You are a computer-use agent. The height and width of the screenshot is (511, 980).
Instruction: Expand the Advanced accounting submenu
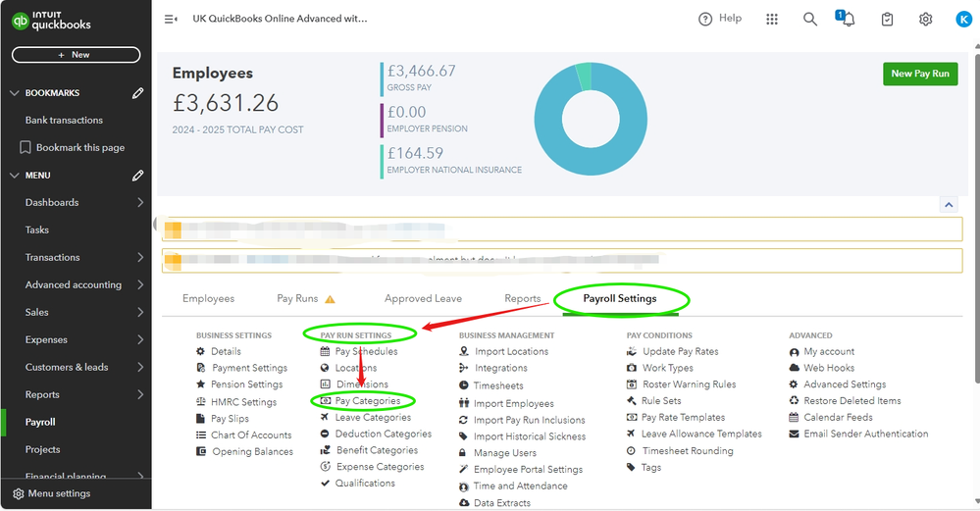pos(140,285)
